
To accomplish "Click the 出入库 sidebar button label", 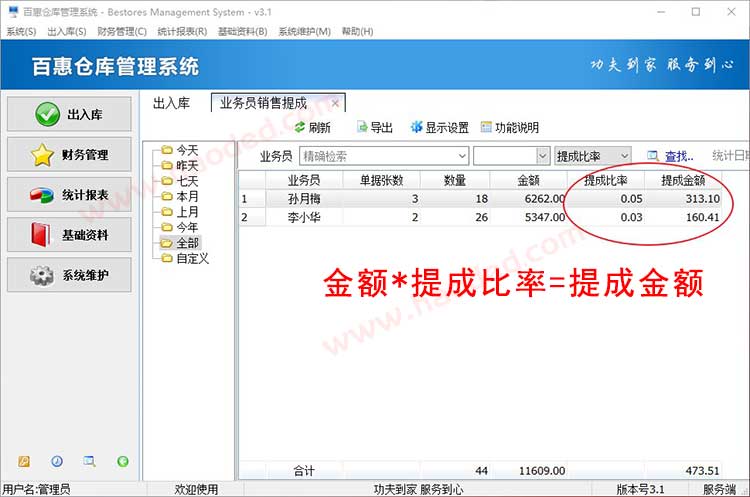I will 85,114.
